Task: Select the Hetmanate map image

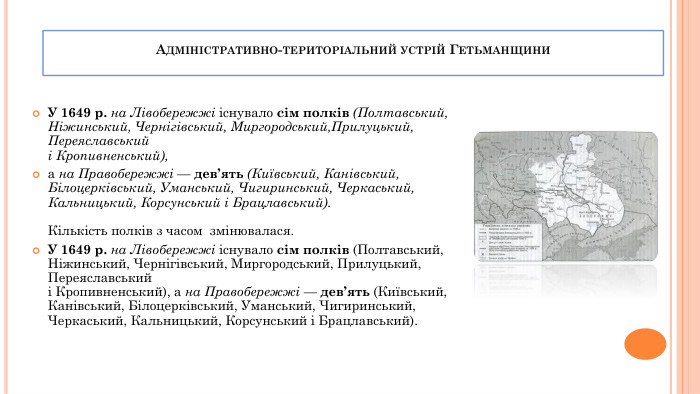Action: tap(566, 196)
